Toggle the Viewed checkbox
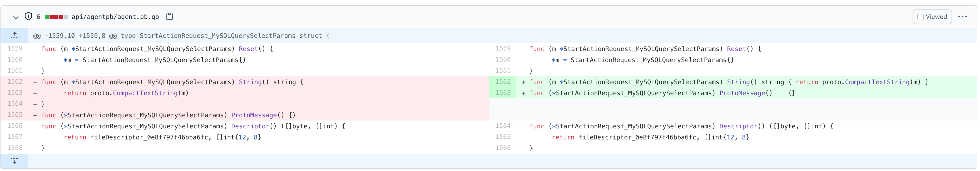 coord(920,17)
